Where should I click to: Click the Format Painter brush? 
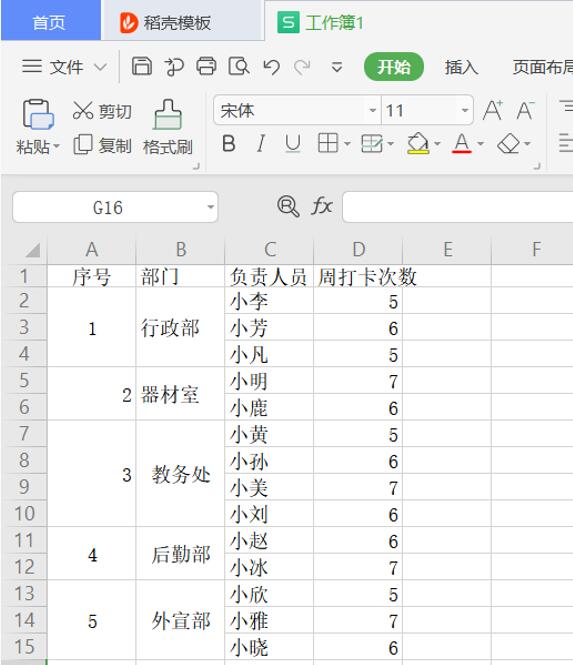(x=168, y=115)
